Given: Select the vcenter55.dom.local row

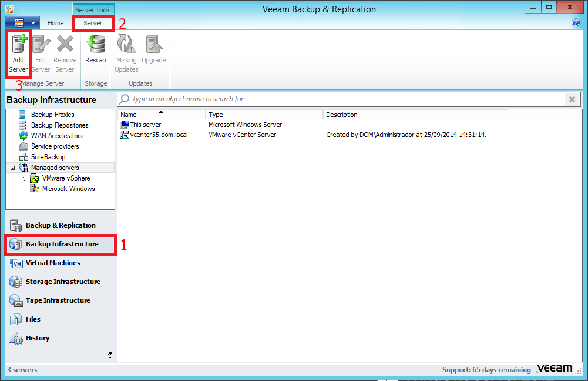Looking at the screenshot, I should click(350, 135).
